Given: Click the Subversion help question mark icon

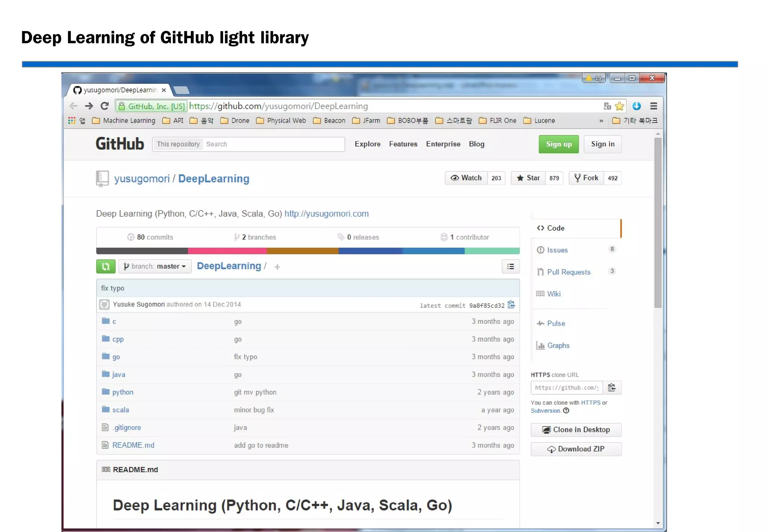Looking at the screenshot, I should click(566, 410).
